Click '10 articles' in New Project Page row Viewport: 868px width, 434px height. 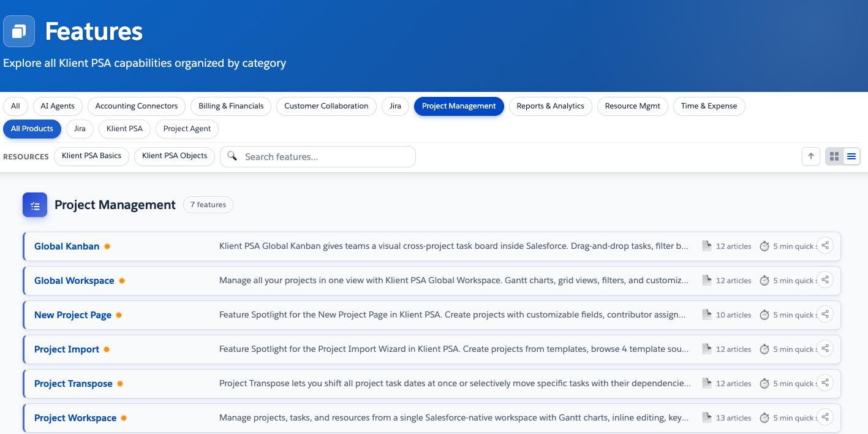coord(733,315)
